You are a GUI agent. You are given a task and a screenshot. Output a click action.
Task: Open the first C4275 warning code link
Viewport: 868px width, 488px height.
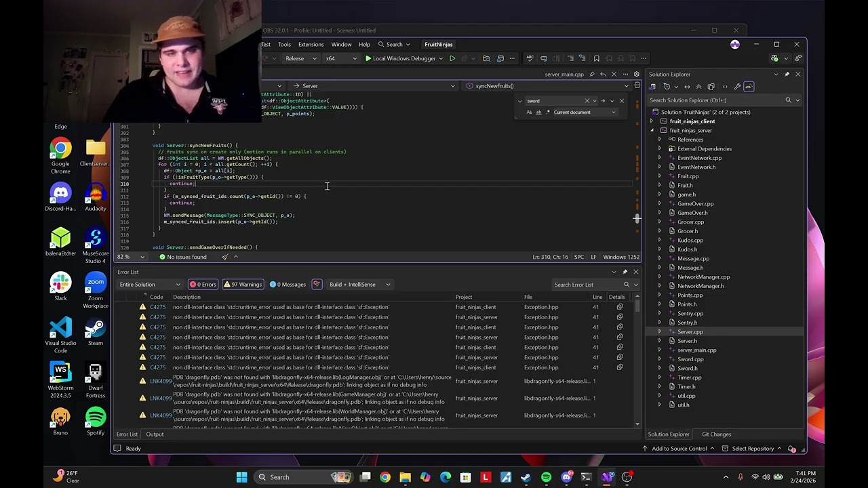tap(157, 307)
